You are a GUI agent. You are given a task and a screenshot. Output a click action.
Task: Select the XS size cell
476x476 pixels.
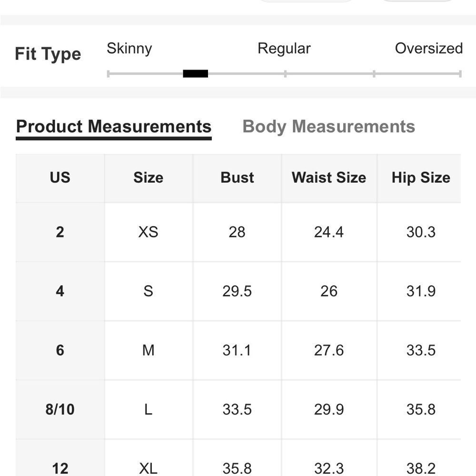click(148, 232)
